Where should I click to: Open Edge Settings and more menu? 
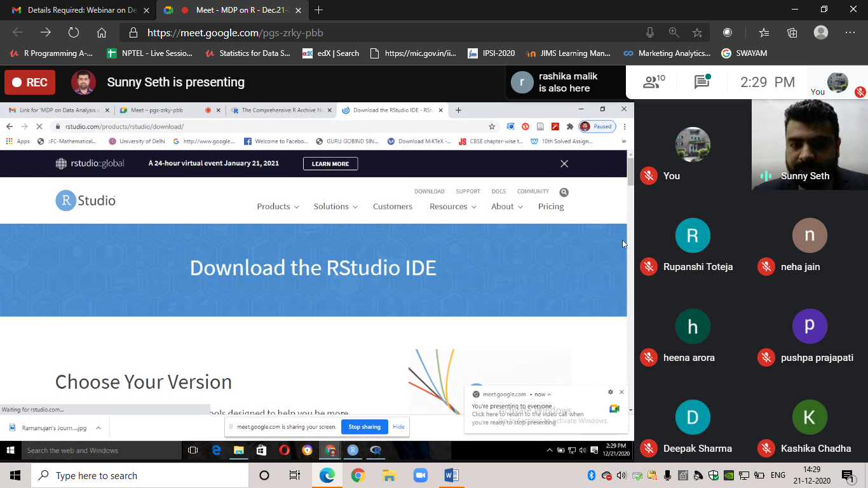(850, 32)
